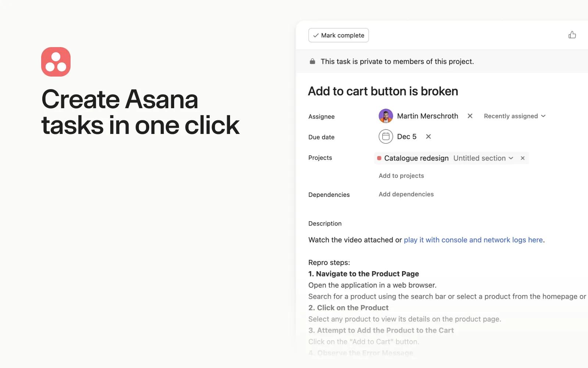588x368 pixels.
Task: Open the Untitled section dropdown
Action: tap(483, 158)
